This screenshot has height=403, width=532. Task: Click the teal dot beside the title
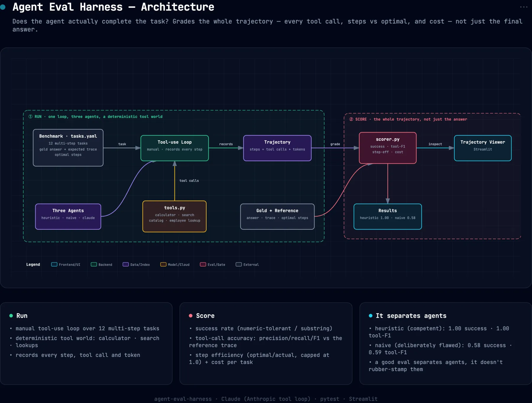tap(3, 7)
